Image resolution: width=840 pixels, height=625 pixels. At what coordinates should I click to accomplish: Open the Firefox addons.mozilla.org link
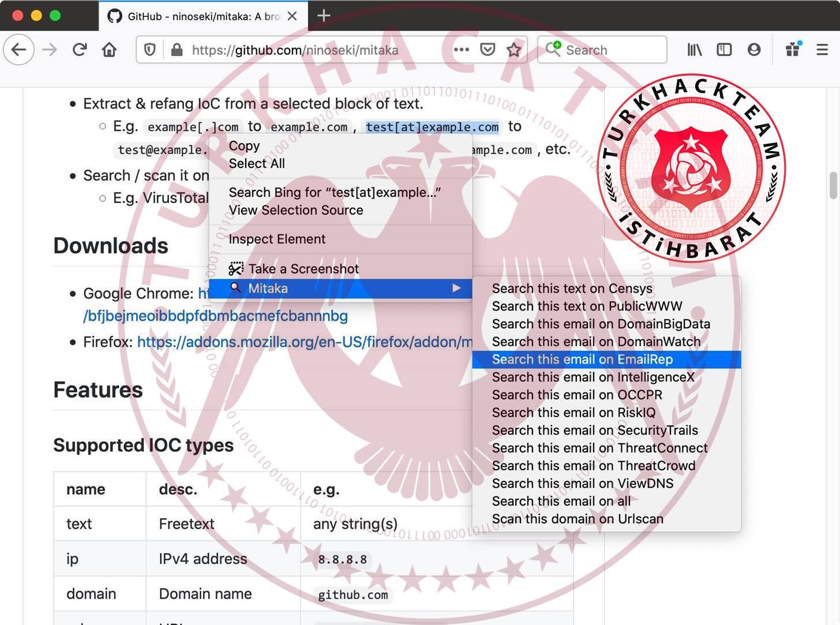tap(305, 342)
